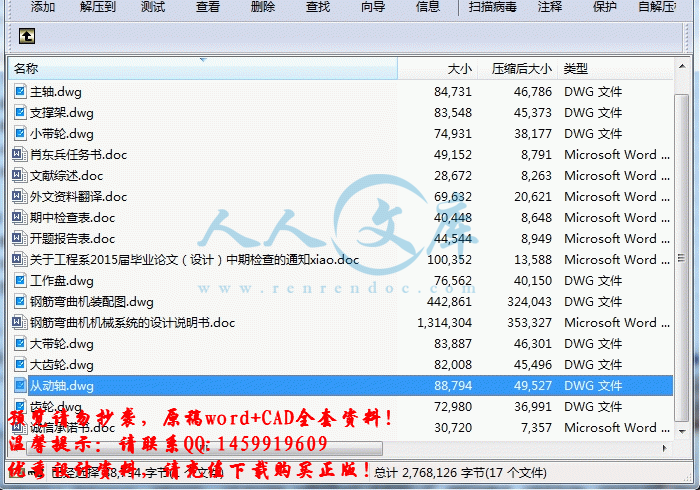Screen dimensions: 700x490
Task: Sort by the 类型 column header
Action: [x=615, y=69]
